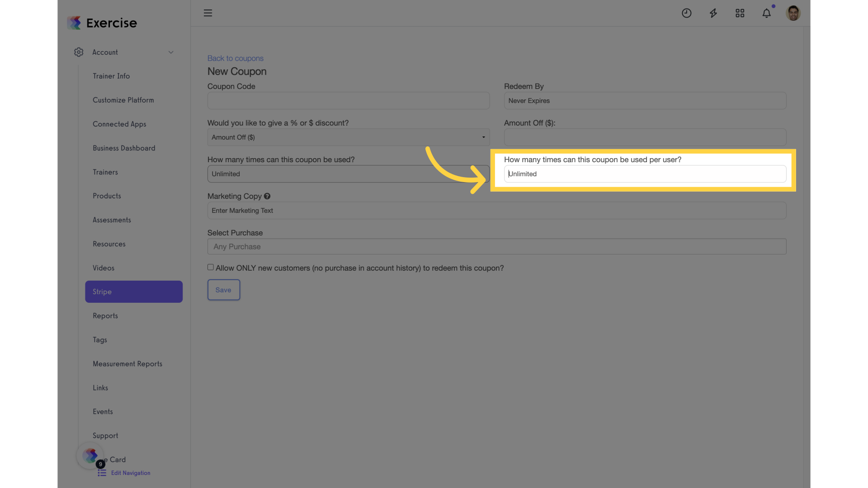Open Reports in the sidebar
868x488 pixels.
click(105, 316)
